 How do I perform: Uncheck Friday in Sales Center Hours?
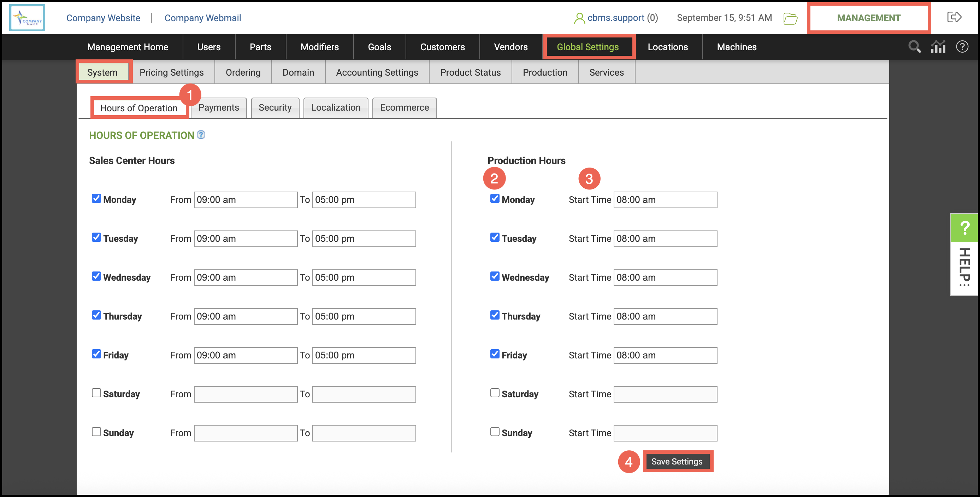[96, 354]
